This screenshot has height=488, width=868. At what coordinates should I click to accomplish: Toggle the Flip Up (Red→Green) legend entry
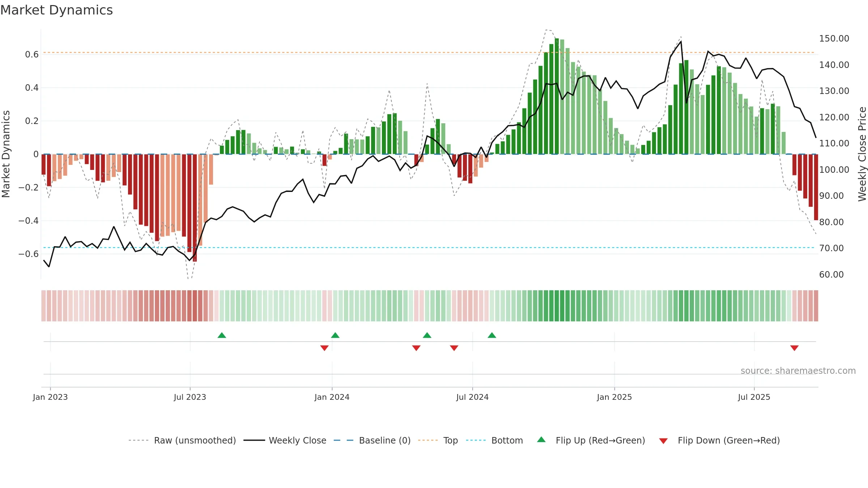click(591, 440)
